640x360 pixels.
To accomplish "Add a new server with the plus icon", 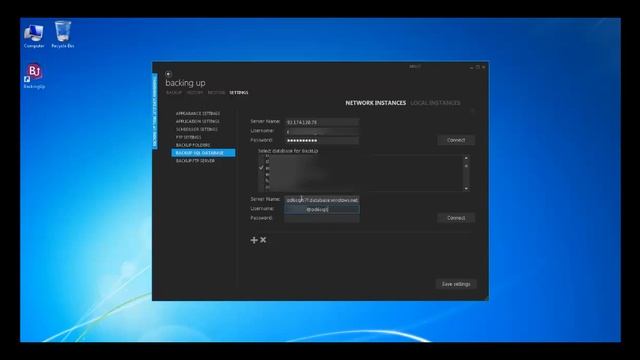I will (254, 240).
